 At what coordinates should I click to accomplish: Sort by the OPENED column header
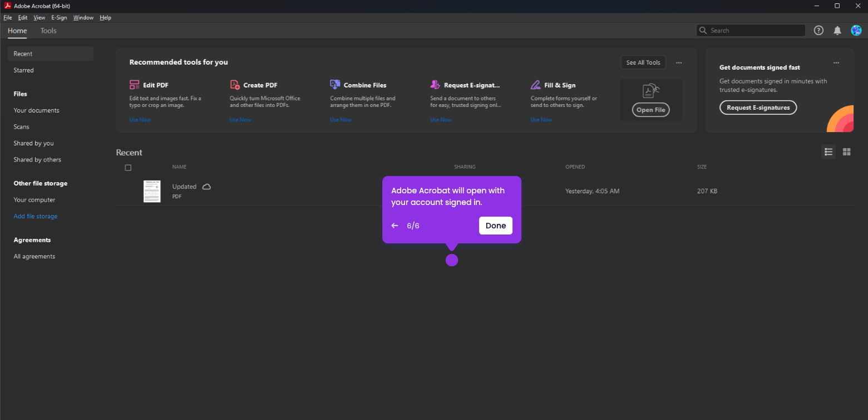(575, 167)
